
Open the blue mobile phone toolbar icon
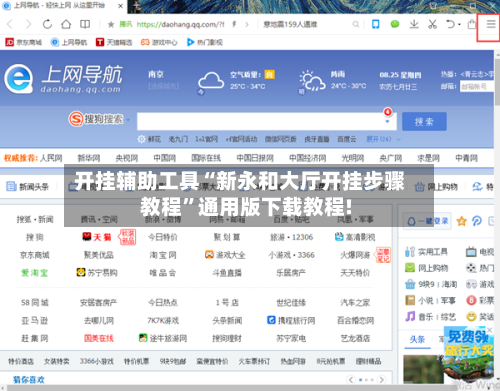376,24
